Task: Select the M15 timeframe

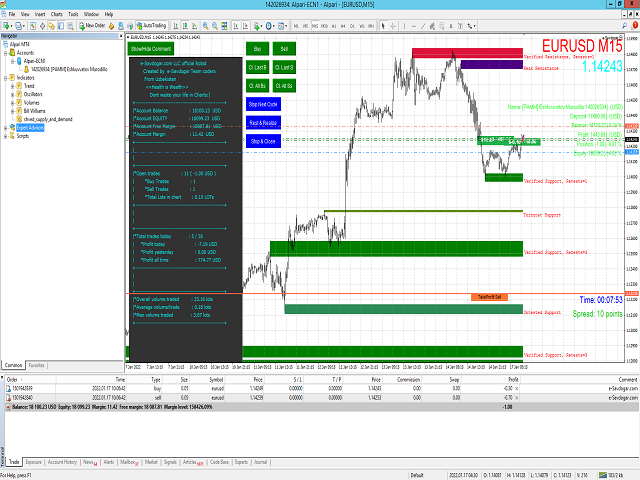Action: 315,26
